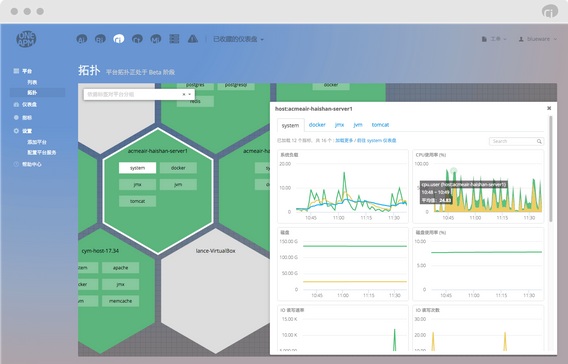This screenshot has height=364, width=568.
Task: Click 添加平台 in sidebar settings
Action: click(37, 142)
